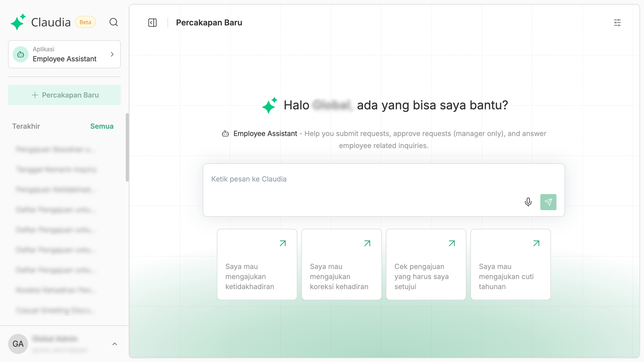Viewport: 644px width, 362px height.
Task: Click the sidebar conversation list scrollbar
Action: point(127,147)
